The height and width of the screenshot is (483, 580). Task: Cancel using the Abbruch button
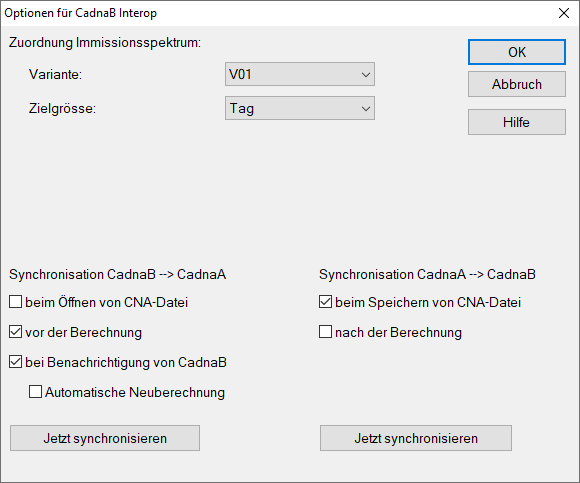click(517, 84)
